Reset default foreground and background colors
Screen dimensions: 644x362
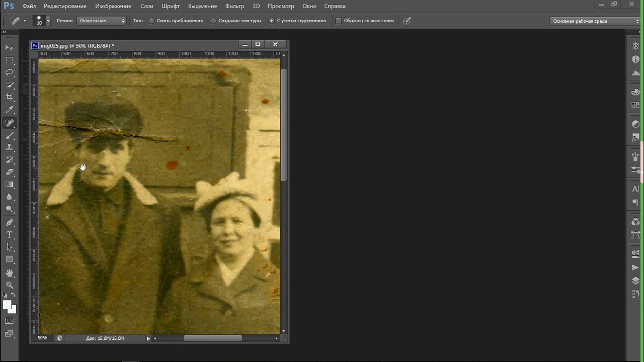(x=5, y=295)
